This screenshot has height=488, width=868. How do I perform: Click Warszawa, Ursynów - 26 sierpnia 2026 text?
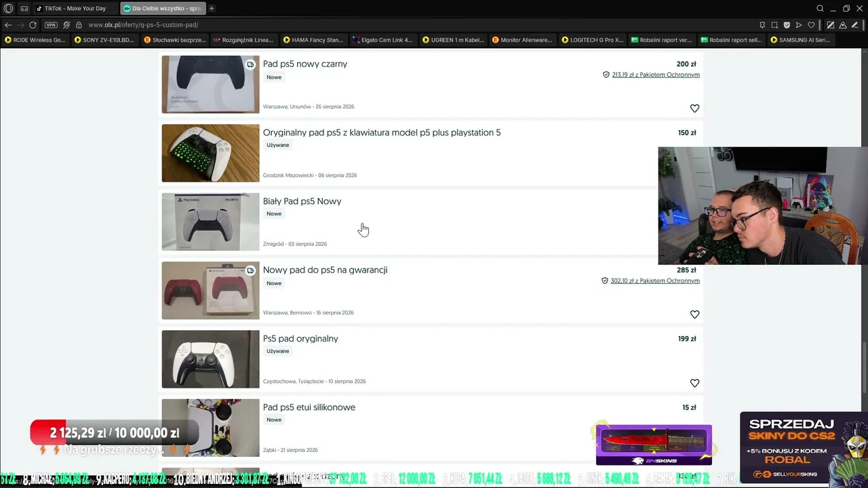point(309,106)
